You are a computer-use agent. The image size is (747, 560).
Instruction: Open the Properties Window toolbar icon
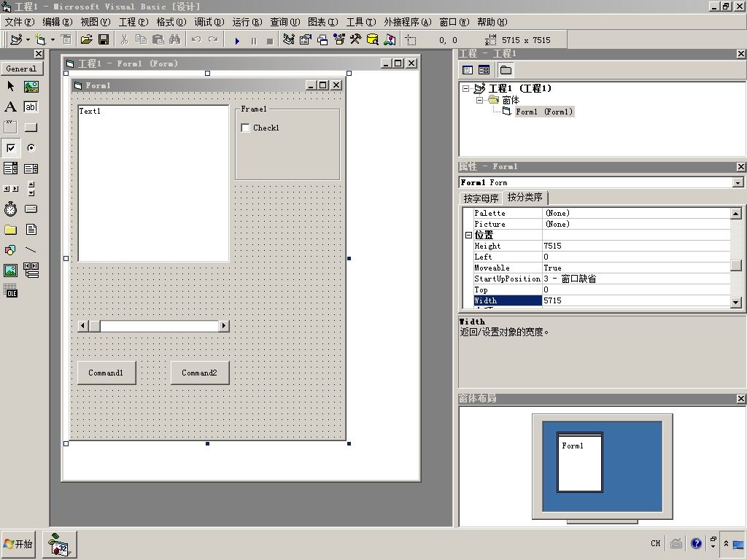306,40
